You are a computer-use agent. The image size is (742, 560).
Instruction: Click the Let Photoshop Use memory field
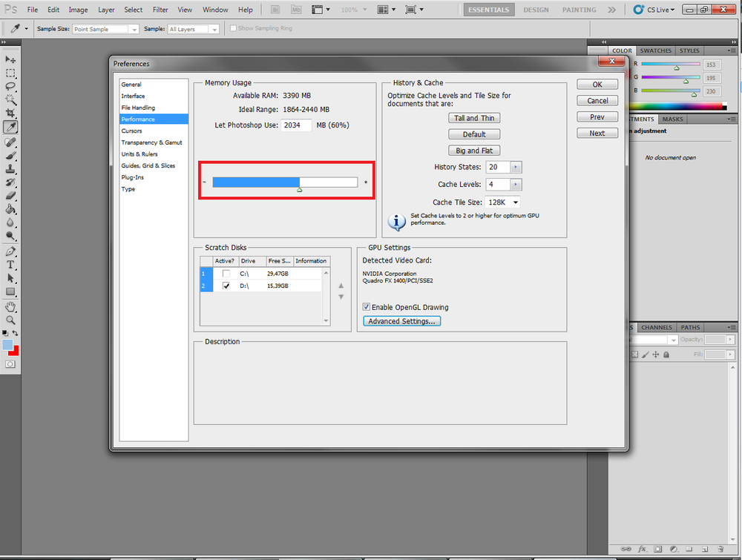coord(296,125)
